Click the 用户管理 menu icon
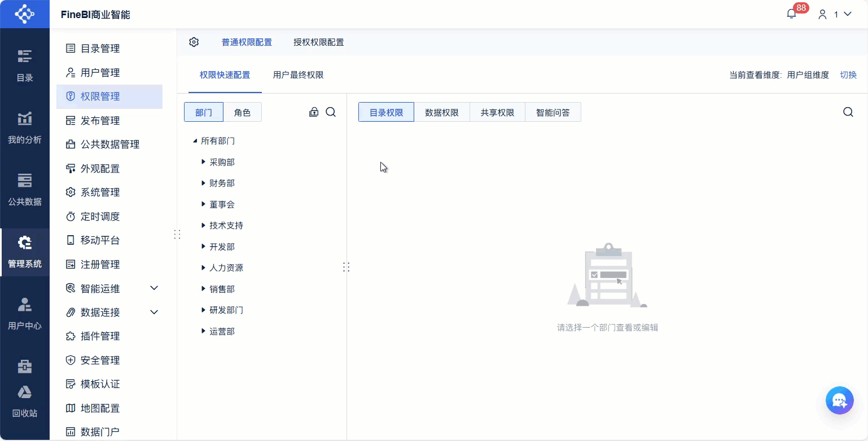This screenshot has width=868, height=441. pyautogui.click(x=71, y=73)
